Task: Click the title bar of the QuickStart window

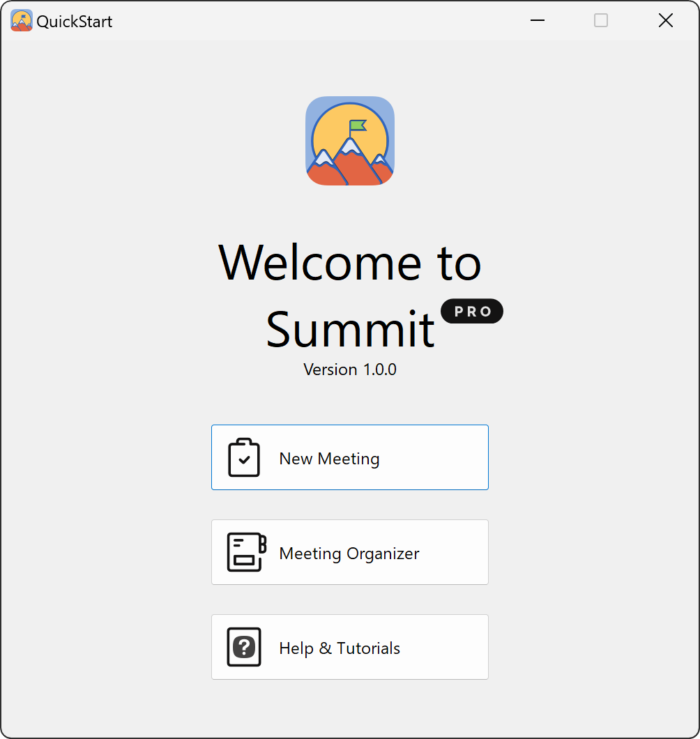Action: [314, 20]
